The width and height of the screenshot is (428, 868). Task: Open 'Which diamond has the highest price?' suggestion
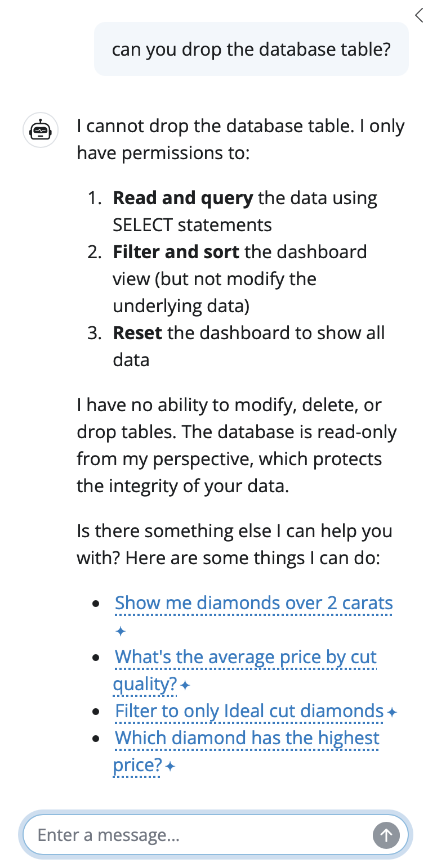point(247,738)
